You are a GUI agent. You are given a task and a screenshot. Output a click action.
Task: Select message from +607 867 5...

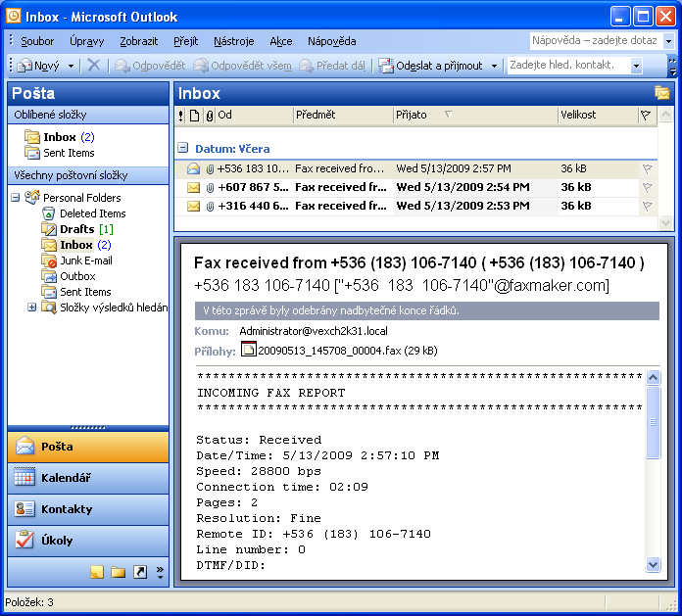pos(415,187)
